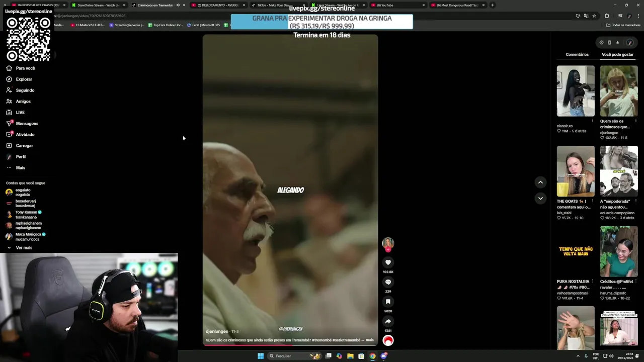Screen dimensions: 644x362
Task: Click the coin icon in the top-right pill
Action: click(x=601, y=43)
